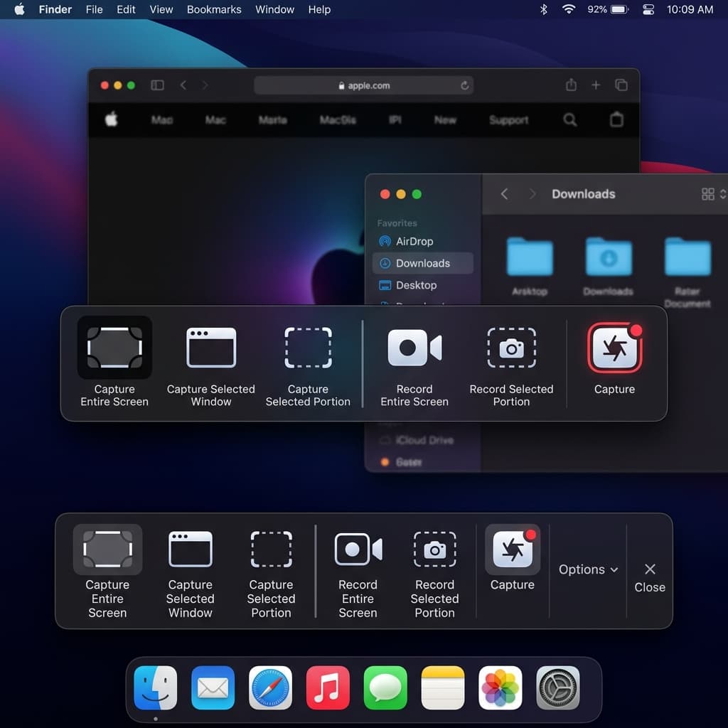Click the Share icon in Safari's toolbar
The height and width of the screenshot is (728, 728).
(571, 85)
